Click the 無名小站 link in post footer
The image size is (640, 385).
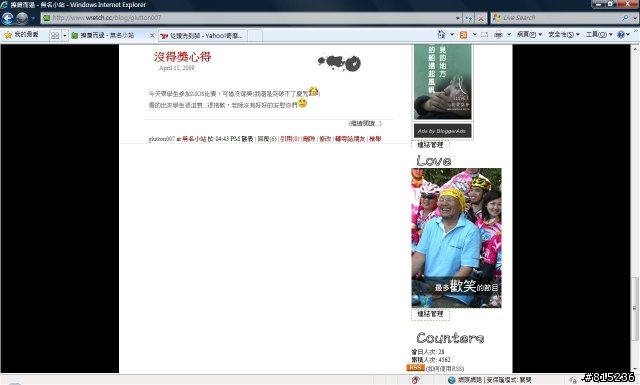coord(194,139)
